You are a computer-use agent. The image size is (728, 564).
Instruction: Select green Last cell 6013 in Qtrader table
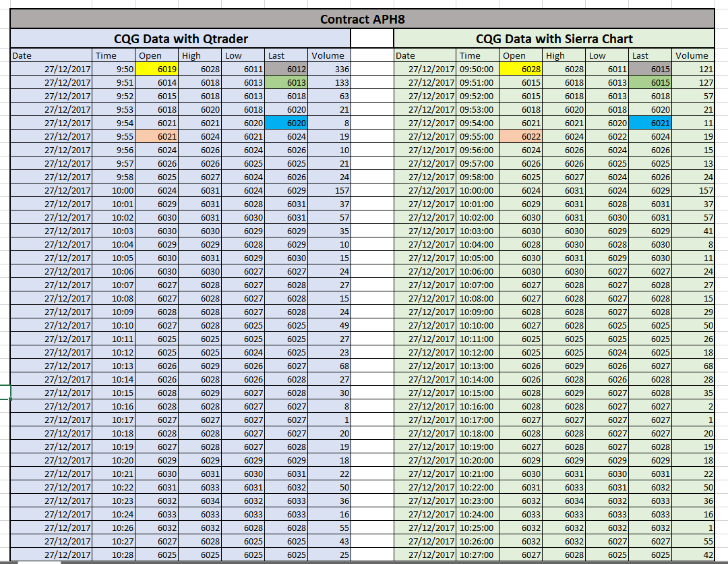[x=286, y=83]
